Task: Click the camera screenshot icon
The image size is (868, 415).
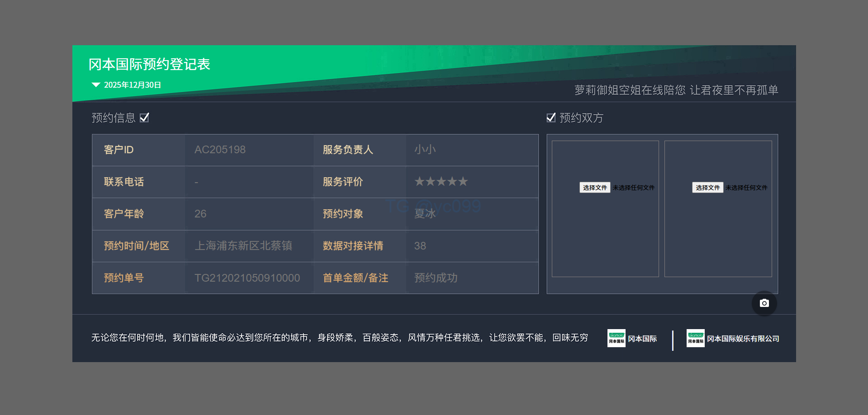Action: point(764,303)
